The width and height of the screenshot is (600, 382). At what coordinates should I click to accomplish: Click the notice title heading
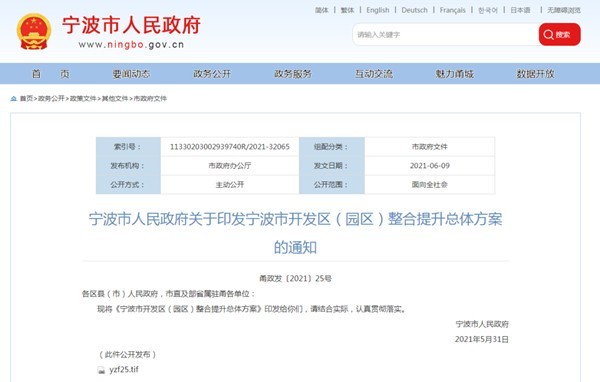(295, 233)
